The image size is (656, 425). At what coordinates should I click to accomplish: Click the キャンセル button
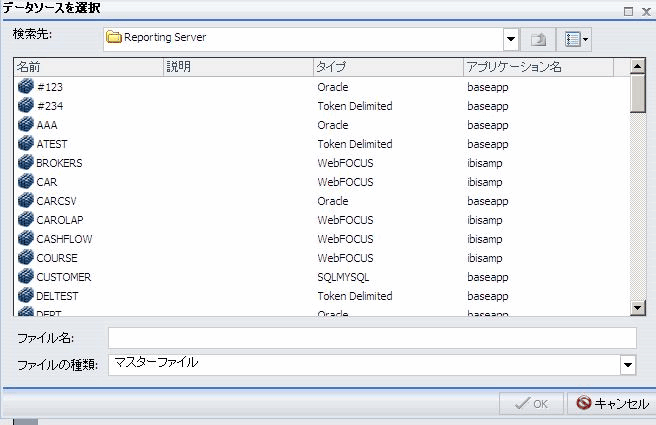[x=612, y=404]
